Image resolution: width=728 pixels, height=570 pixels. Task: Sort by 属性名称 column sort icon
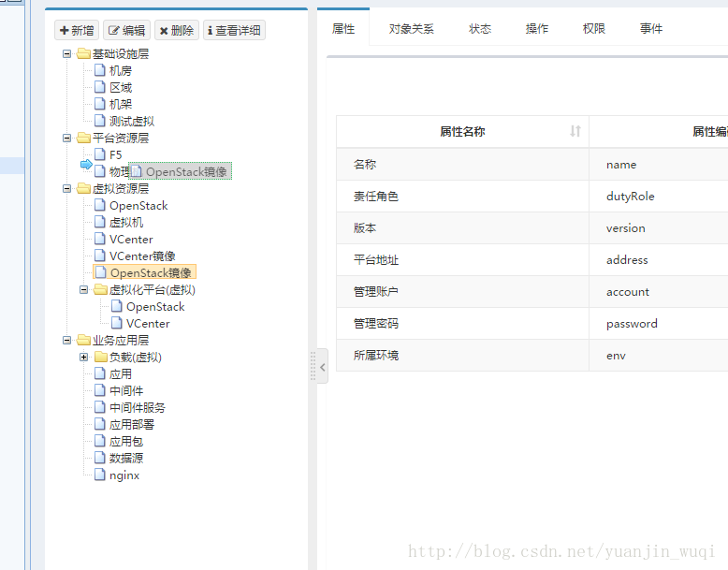(x=575, y=131)
